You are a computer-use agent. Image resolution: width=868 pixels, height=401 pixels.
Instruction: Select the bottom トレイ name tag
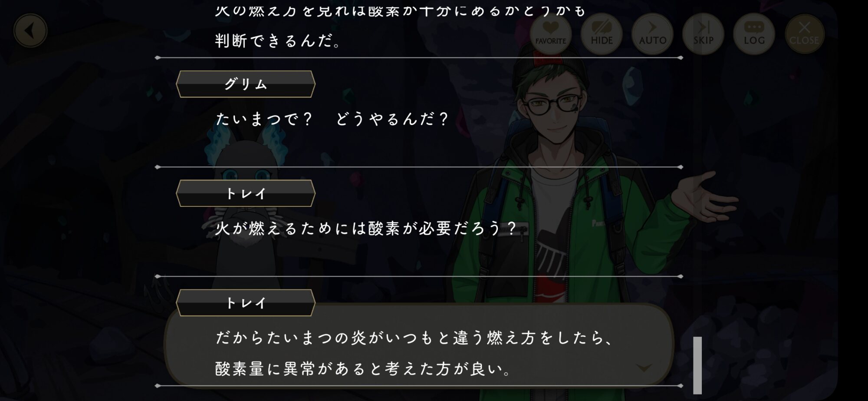pos(246,302)
